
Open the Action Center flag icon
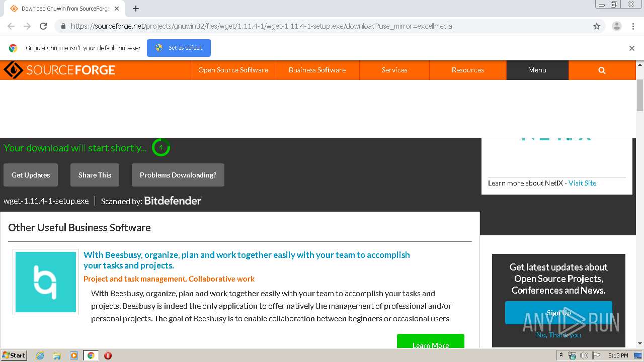tap(596, 355)
